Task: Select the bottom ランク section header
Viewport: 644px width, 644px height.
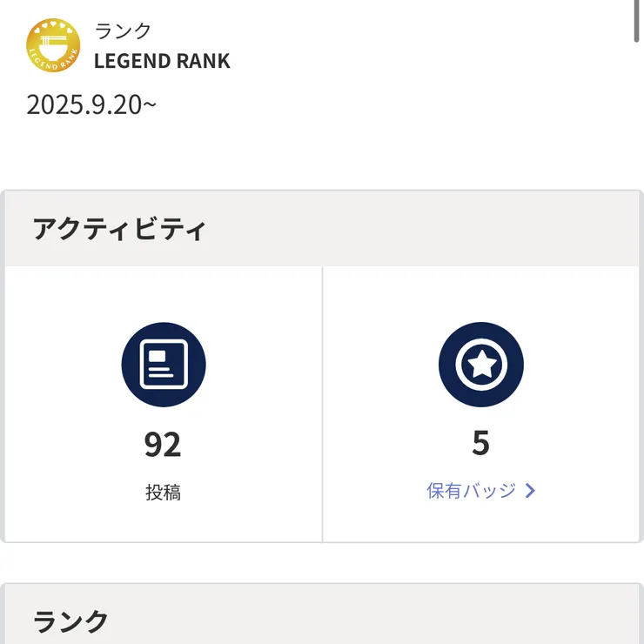Action: tap(70, 621)
